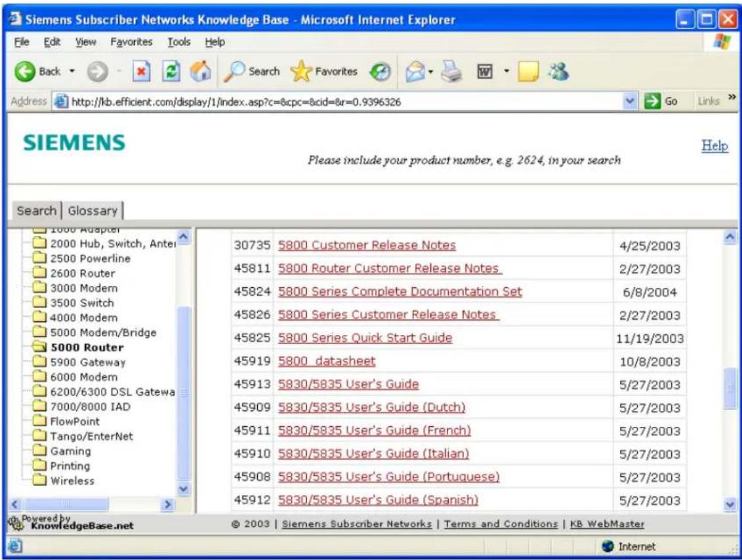Click page icon in address bar
This screenshot has height=560, width=742.
tap(60, 101)
